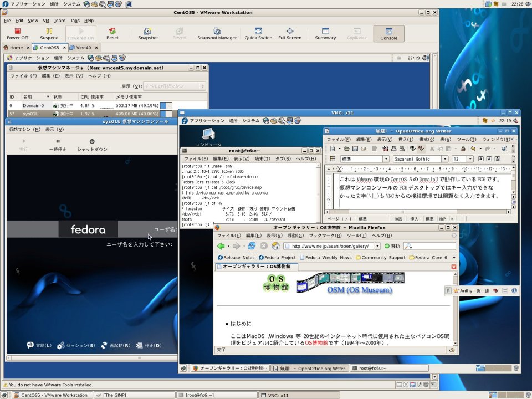This screenshot has width=532, height=399.
Task: Suspend the CentOS5 virtual machine
Action: point(49,34)
